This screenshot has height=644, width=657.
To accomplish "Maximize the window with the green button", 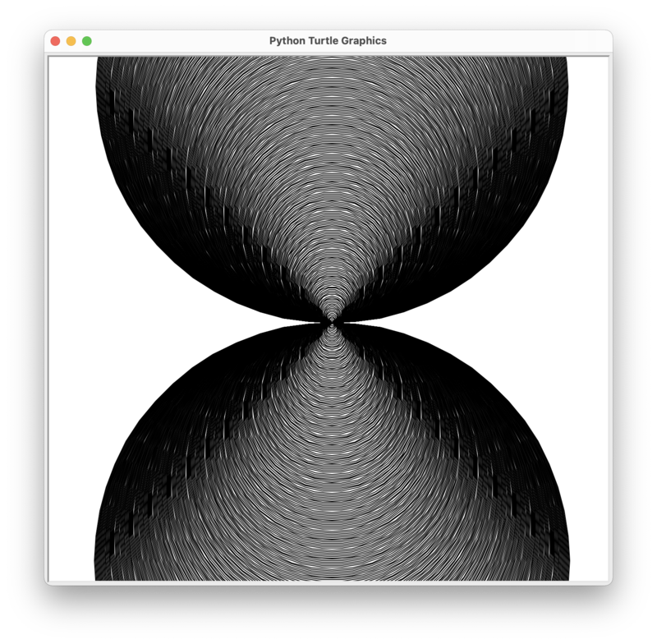I will tap(87, 41).
